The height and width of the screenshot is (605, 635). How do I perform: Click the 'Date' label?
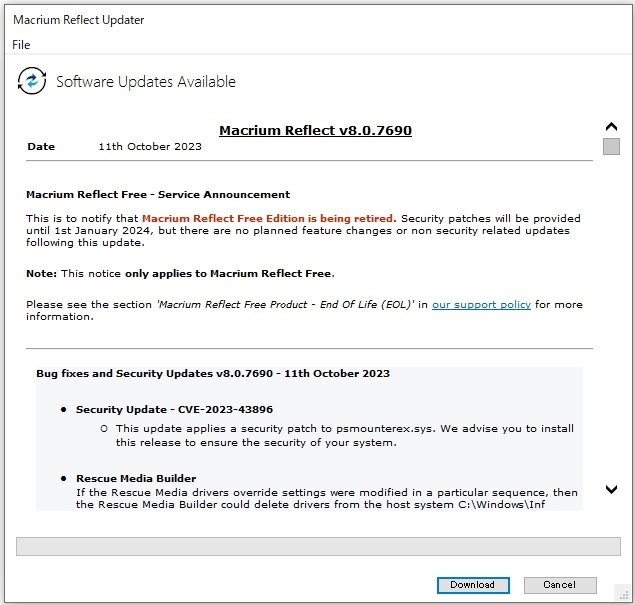point(41,147)
